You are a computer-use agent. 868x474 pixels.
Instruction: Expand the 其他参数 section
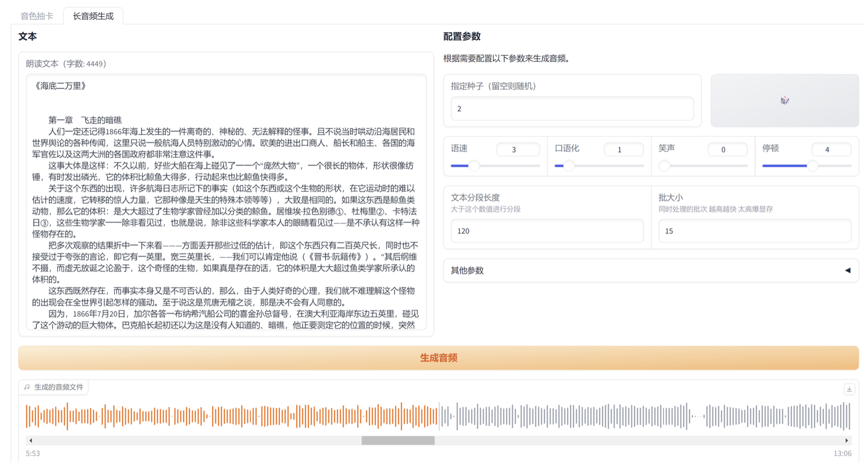[651, 271]
